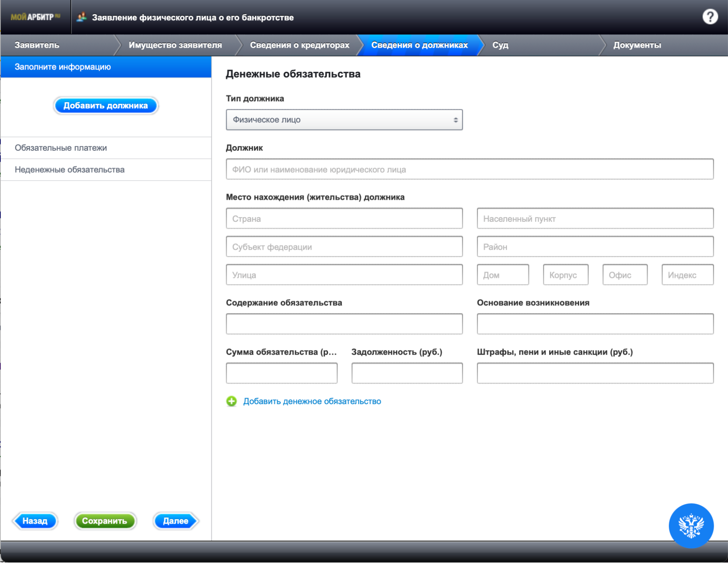Click the Мой Арбитр logo
Screen dimensions: 728x563
35,17
